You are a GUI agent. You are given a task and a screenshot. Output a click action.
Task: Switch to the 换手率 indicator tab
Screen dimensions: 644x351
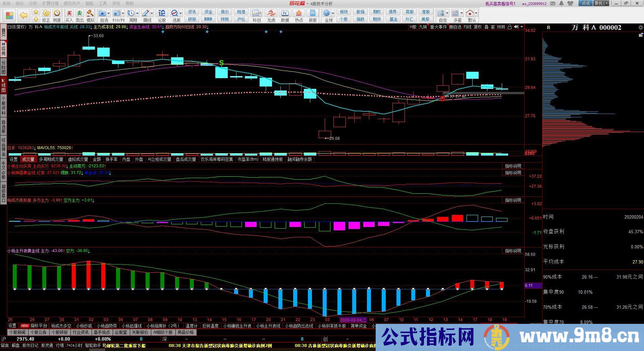111,159
